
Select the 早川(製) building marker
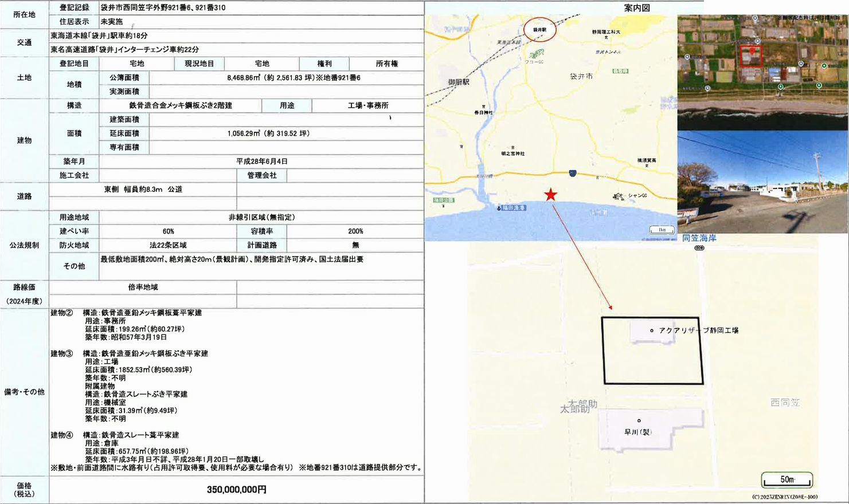pyautogui.click(x=639, y=421)
